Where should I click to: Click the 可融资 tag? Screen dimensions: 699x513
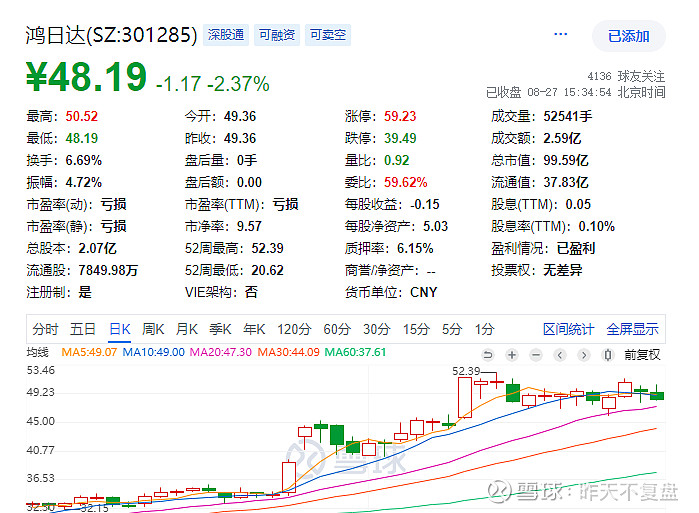click(277, 35)
